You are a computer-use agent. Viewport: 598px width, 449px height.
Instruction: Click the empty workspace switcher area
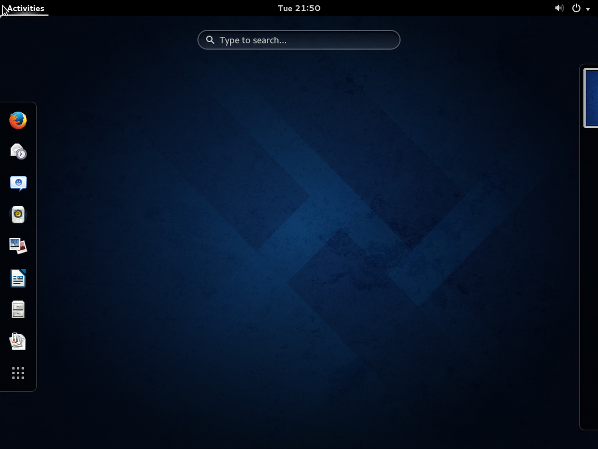(x=589, y=278)
